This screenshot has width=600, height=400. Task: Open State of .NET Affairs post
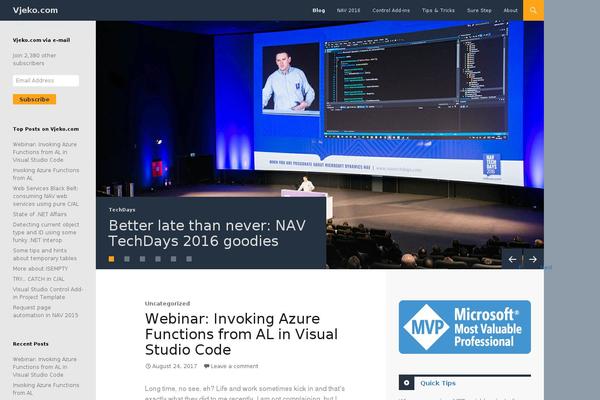[39, 214]
